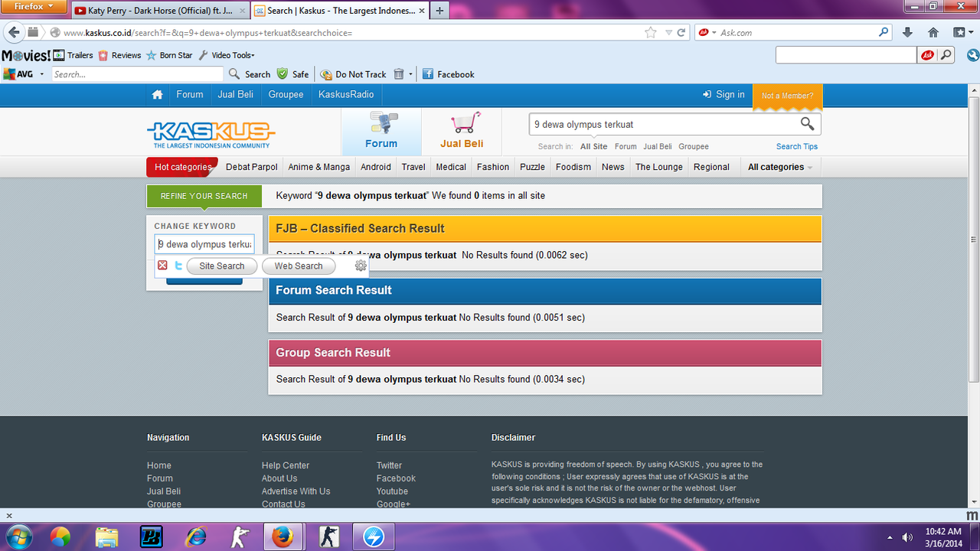The width and height of the screenshot is (980, 551).
Task: Open the Regional category
Action: [x=711, y=167]
